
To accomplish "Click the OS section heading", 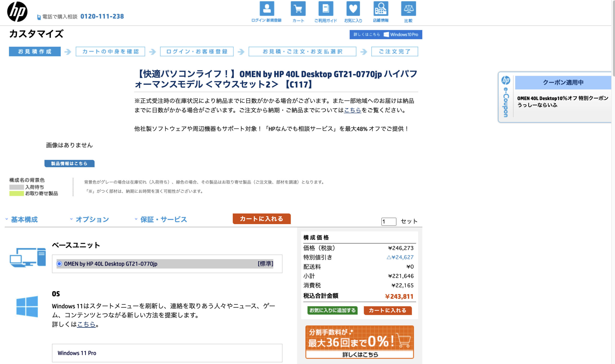I will (56, 294).
